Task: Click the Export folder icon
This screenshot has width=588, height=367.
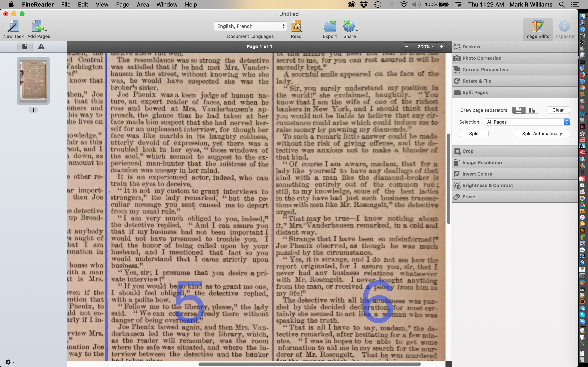Action: click(330, 27)
